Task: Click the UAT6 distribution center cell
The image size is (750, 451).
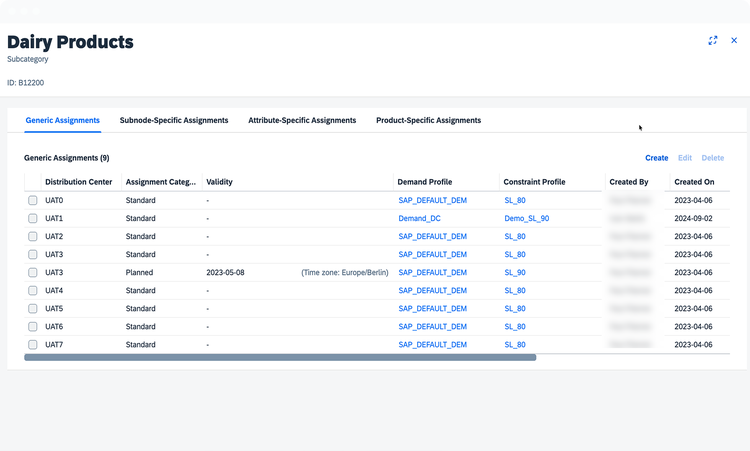Action: [x=54, y=327]
